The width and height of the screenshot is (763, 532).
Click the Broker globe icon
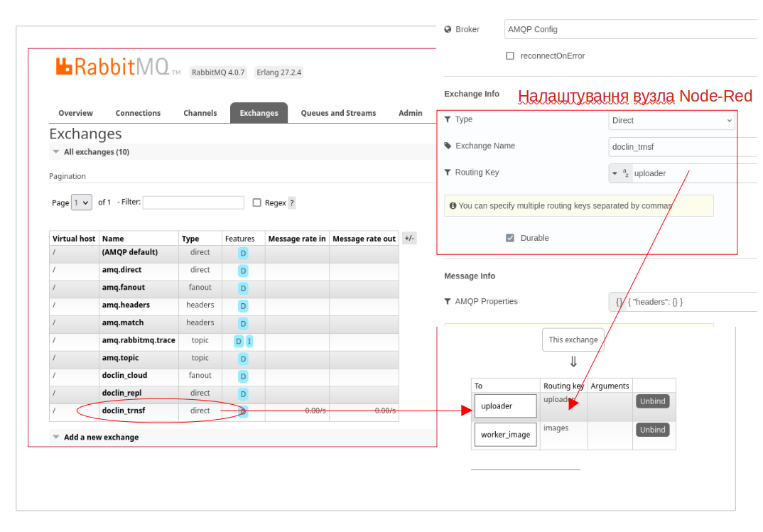[x=448, y=30]
